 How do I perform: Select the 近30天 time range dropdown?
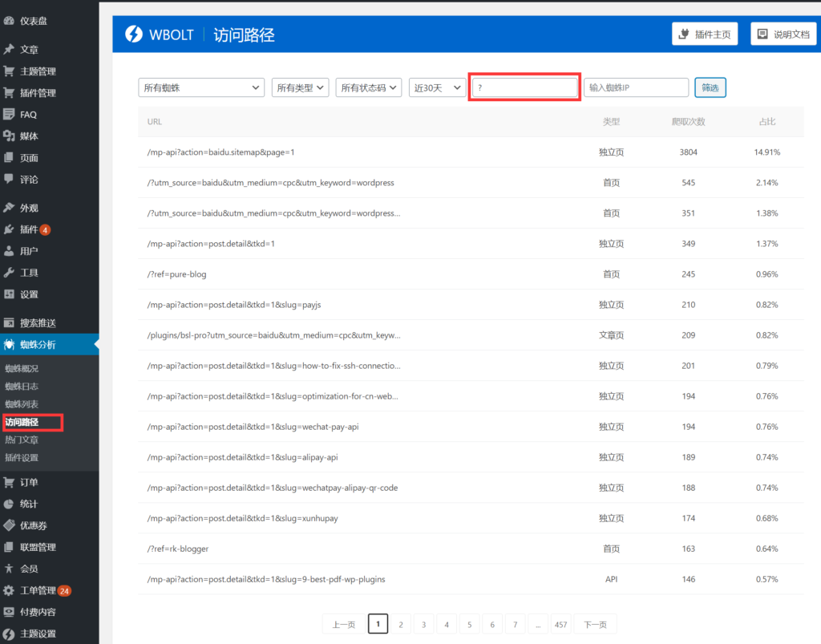[437, 87]
